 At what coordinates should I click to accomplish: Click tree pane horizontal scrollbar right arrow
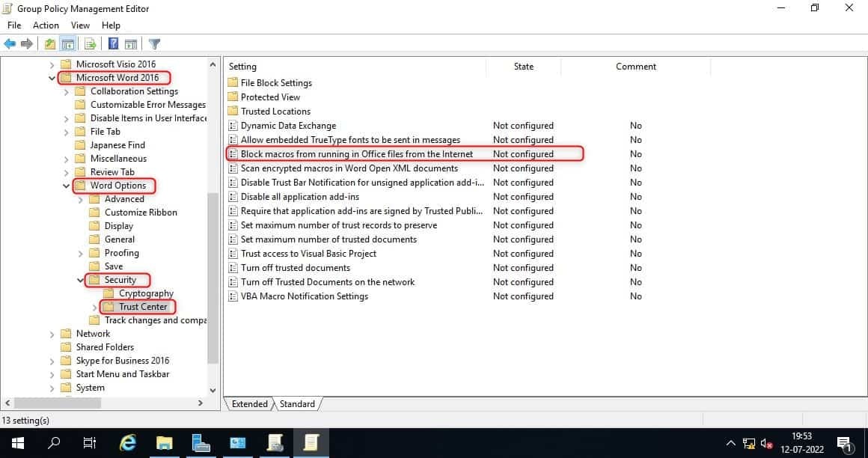(x=201, y=403)
